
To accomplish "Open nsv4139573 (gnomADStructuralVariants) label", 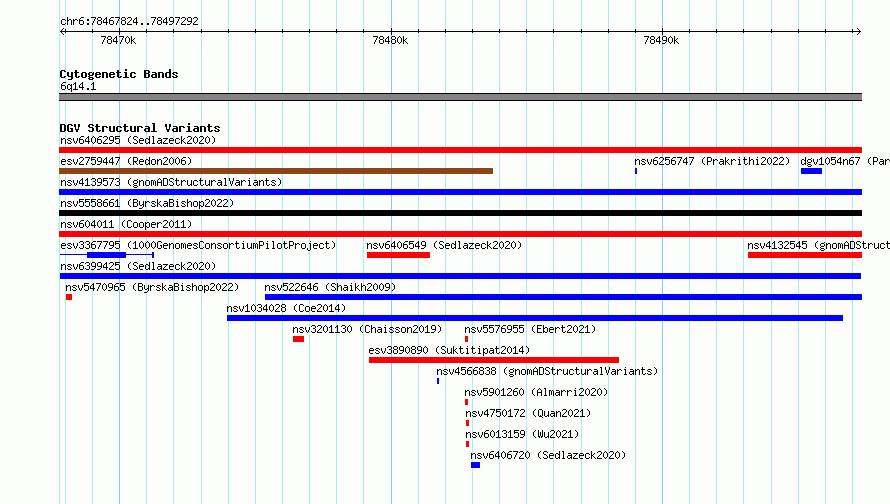I will pos(171,182).
